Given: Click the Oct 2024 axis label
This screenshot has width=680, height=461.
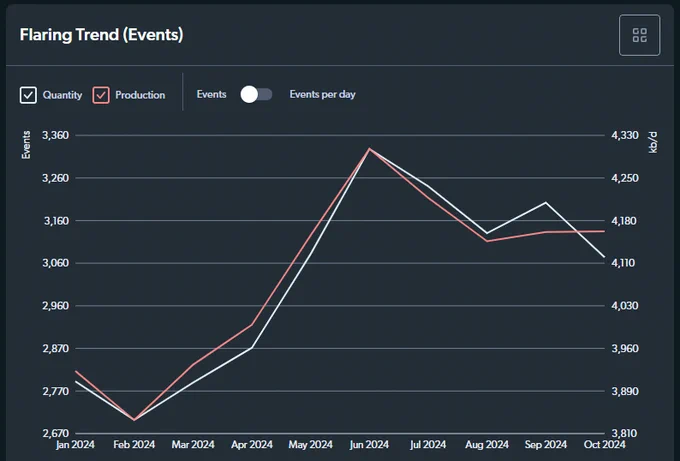Looking at the screenshot, I should 605,445.
